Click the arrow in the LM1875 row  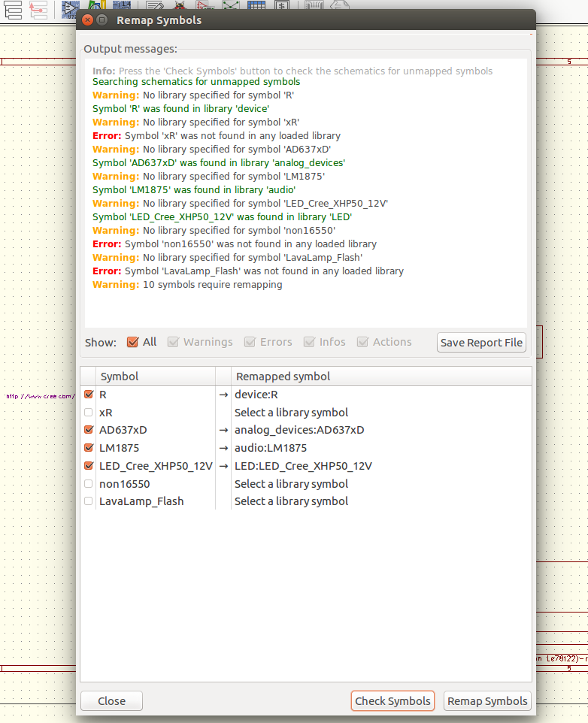pos(223,448)
